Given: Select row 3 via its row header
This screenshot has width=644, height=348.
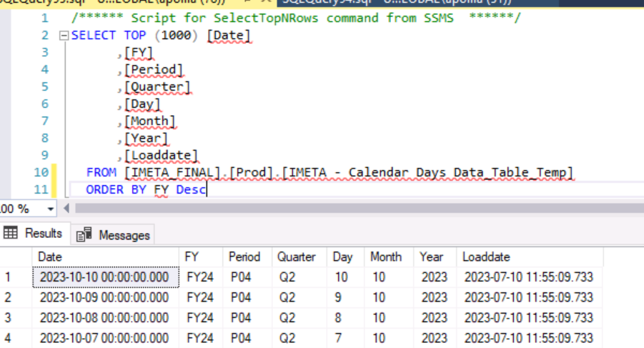Looking at the screenshot, I should (14, 317).
